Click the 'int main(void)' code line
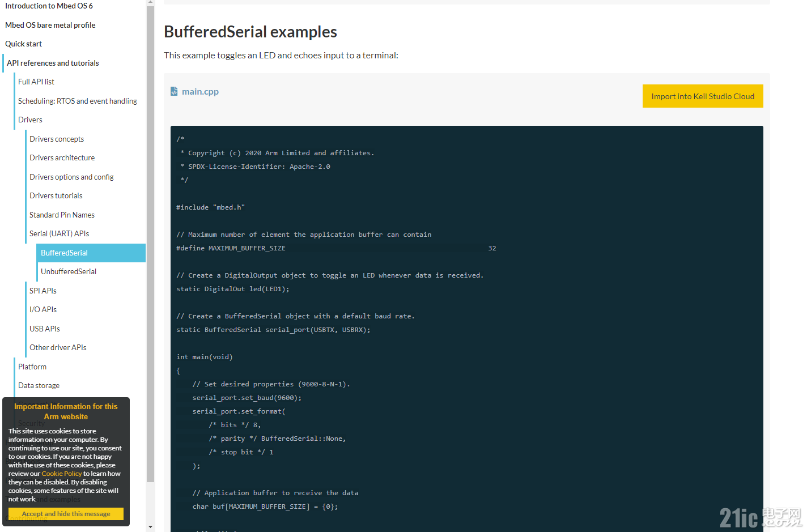 point(204,357)
